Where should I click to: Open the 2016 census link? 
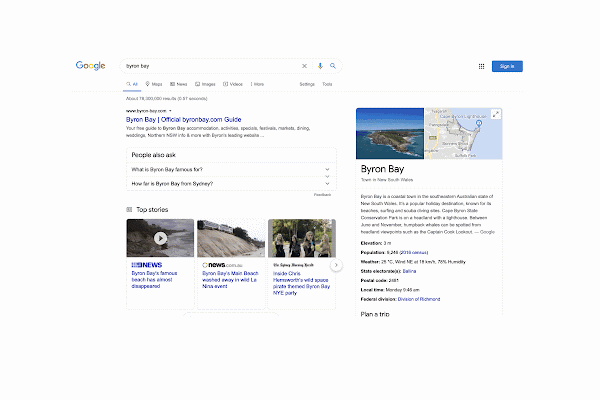coord(414,253)
